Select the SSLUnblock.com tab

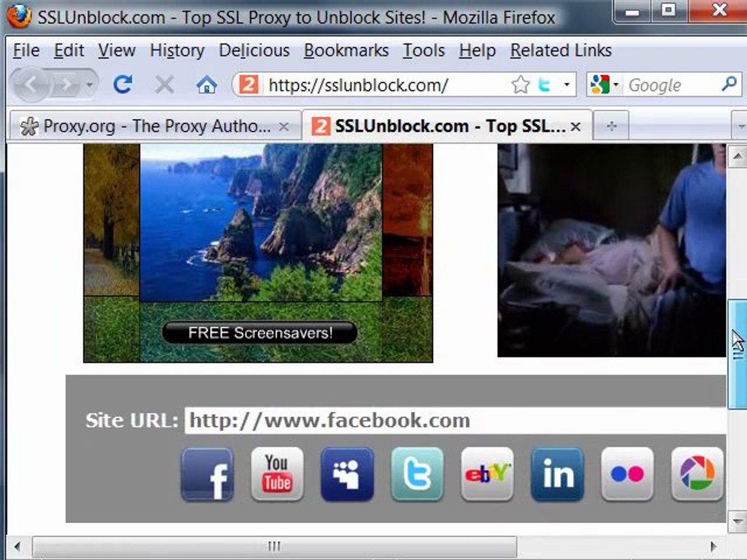pos(446,126)
